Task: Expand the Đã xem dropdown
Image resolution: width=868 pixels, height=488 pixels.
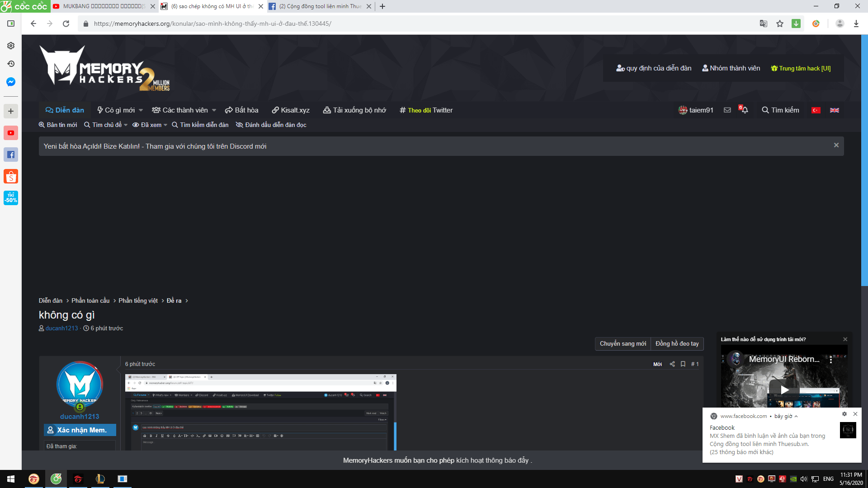Action: pyautogui.click(x=165, y=125)
